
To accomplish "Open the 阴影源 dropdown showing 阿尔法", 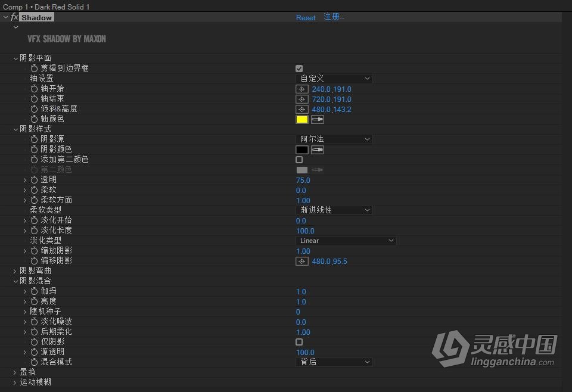I will click(334, 139).
